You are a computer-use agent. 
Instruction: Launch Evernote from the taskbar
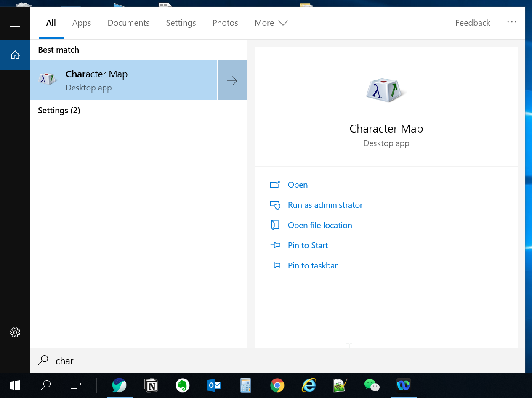click(x=183, y=385)
